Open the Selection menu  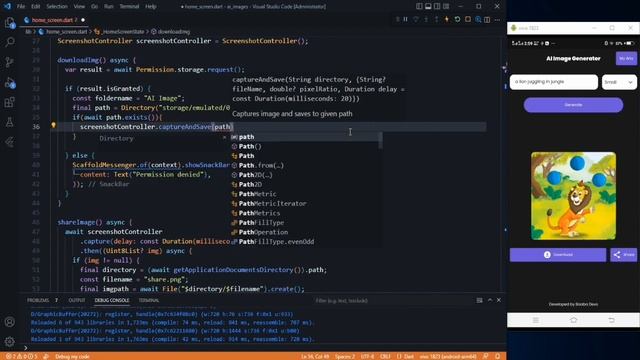point(57,7)
